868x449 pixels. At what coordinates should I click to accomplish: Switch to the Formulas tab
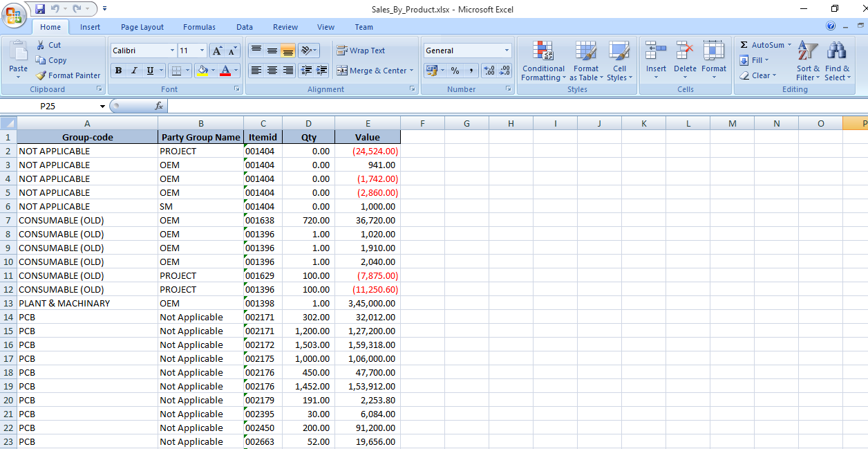click(199, 27)
